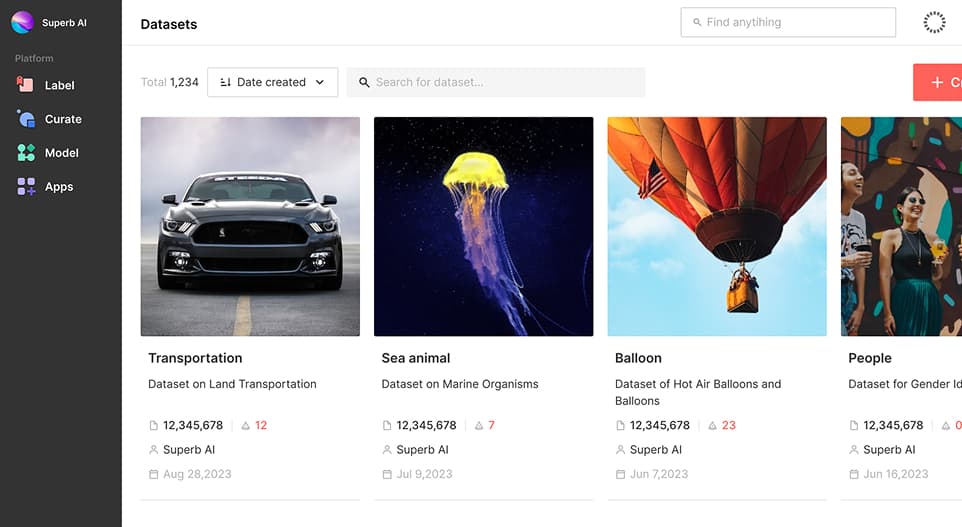Click the magnifier icon in dataset search
This screenshot has height=527, width=962.
[x=364, y=83]
